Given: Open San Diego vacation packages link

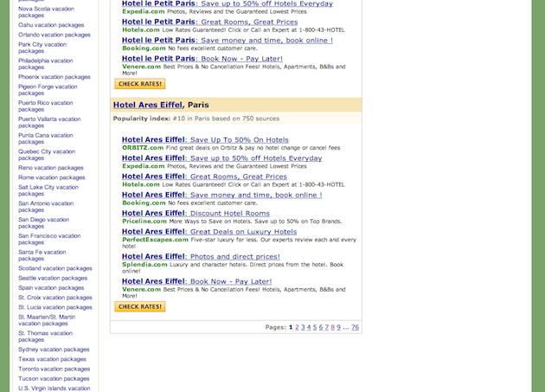Looking at the screenshot, I should [x=44, y=223].
